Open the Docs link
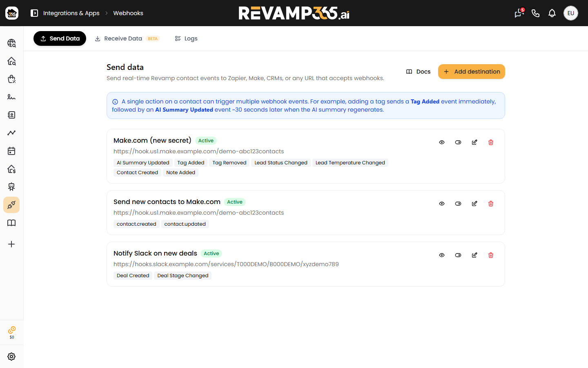Viewport: 588px width, 368px height. coord(418,72)
